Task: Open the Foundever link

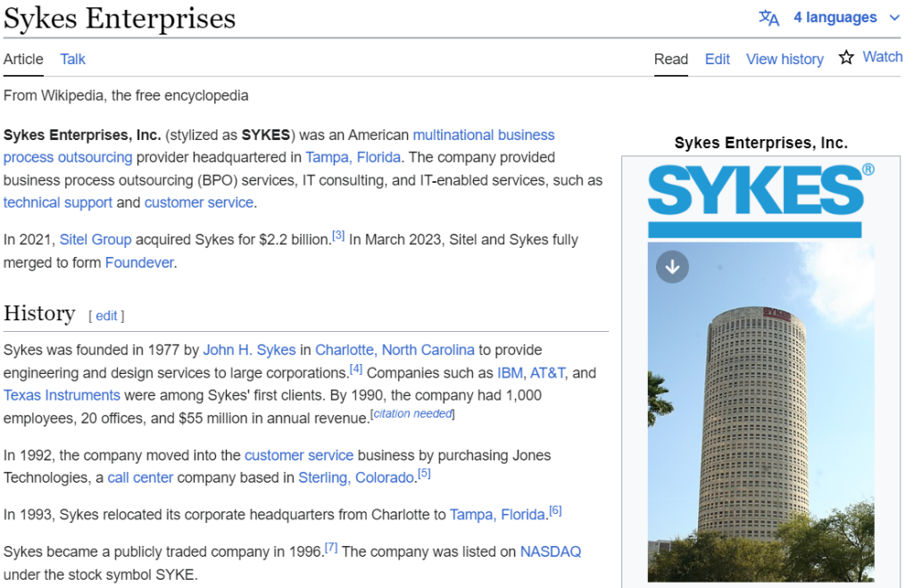Action: (x=139, y=263)
